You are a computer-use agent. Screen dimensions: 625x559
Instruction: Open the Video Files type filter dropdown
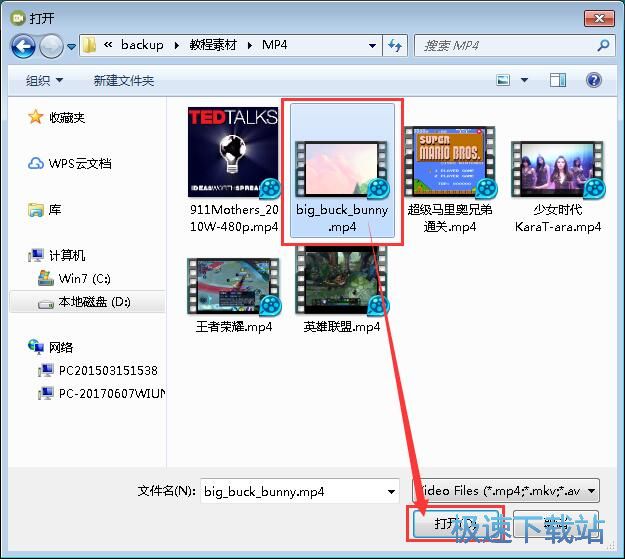click(506, 491)
